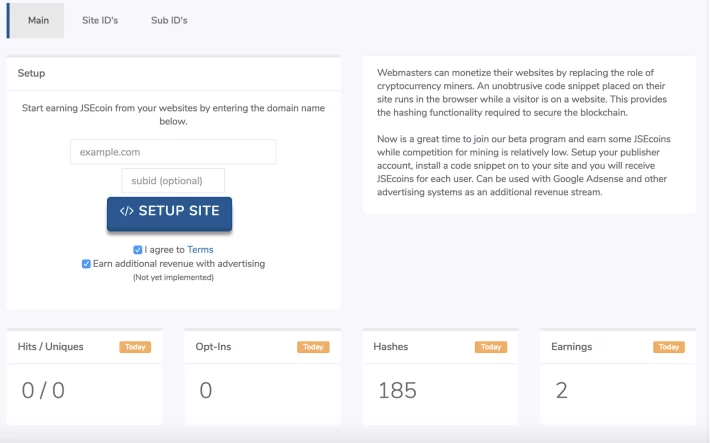Focus the example.com domain input field

pyautogui.click(x=173, y=152)
